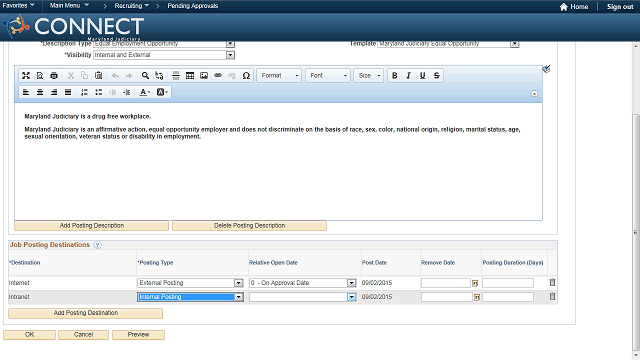Viewport: 640px width, 360px height.
Task: Insert a horizontal line
Action: (176, 76)
